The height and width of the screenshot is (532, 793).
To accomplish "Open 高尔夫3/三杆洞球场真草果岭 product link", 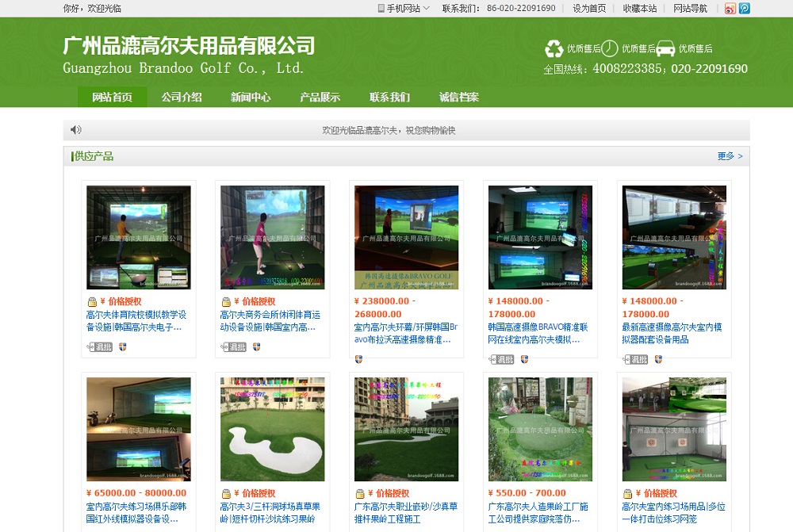I will 270,513.
